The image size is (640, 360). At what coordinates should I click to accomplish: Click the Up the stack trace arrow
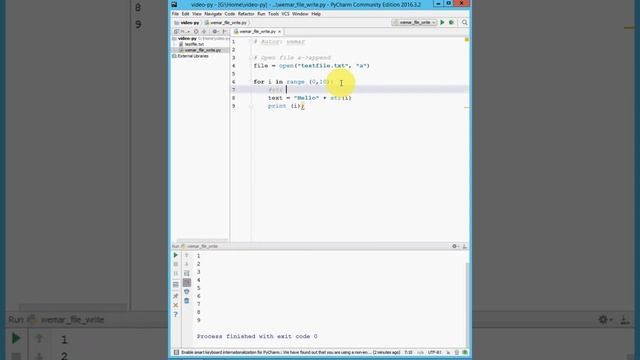pyautogui.click(x=187, y=255)
